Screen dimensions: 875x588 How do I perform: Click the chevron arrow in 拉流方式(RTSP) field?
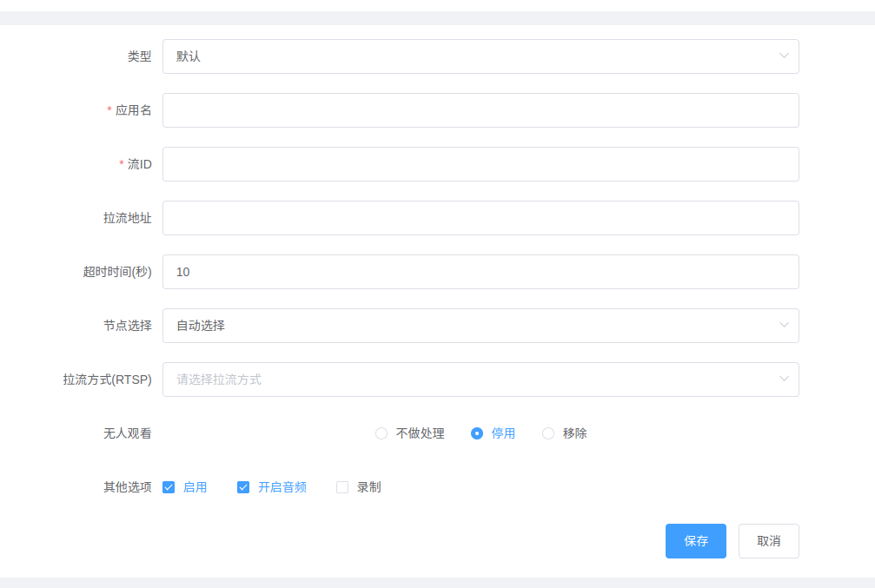pyautogui.click(x=784, y=380)
